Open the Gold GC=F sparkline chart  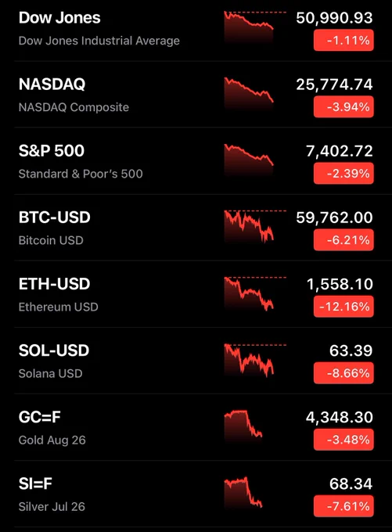(243, 426)
